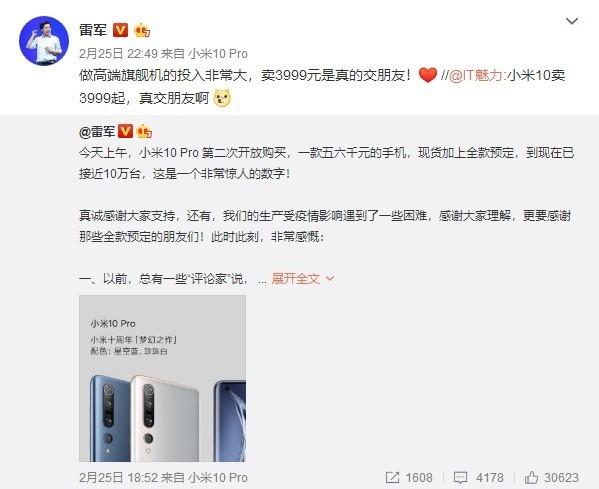Click the orange V verified badge beside 雷军
The image size is (599, 489).
121,30
